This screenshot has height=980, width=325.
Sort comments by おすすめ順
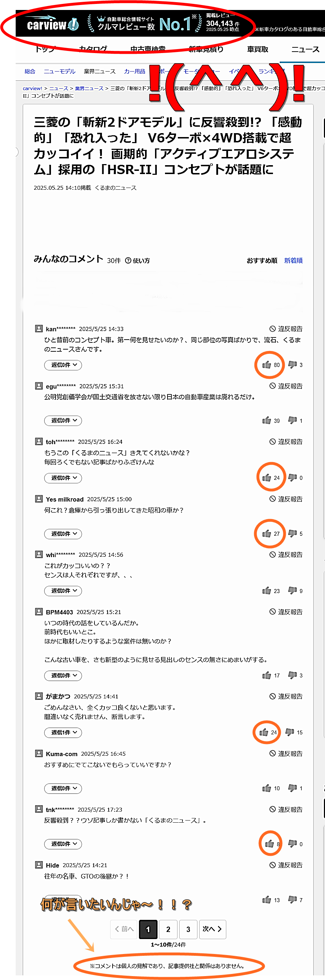click(262, 261)
